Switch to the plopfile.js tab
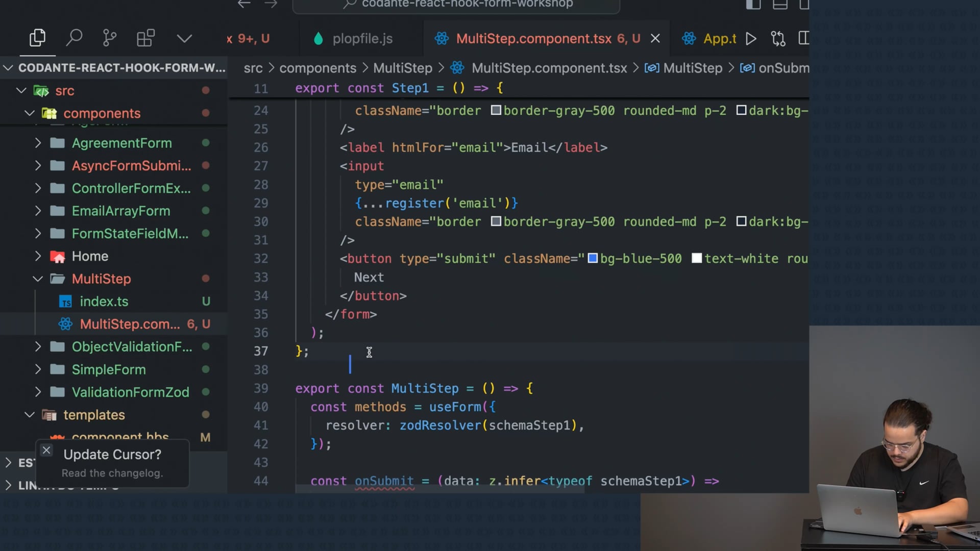 click(362, 39)
